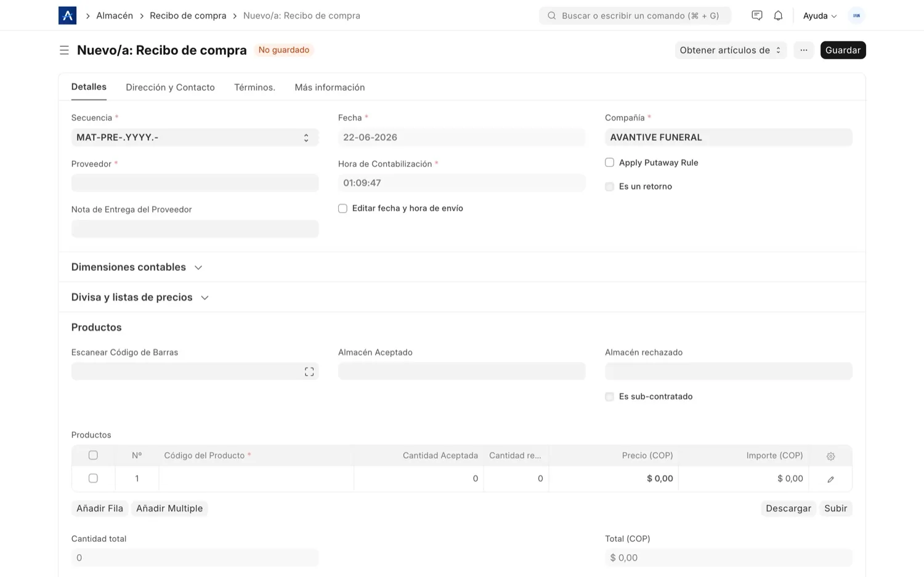Click Añadir Fila button

(100, 508)
